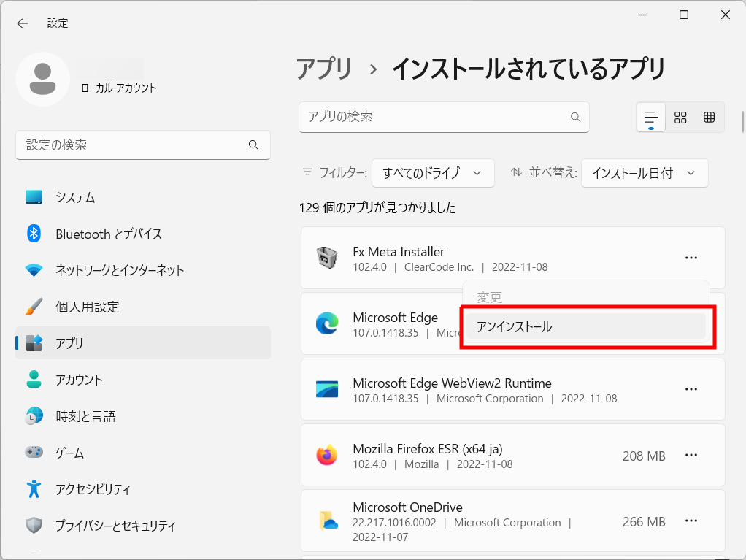746x560 pixels.
Task: Open more options for Mozilla Firefox ESR
Action: click(691, 455)
